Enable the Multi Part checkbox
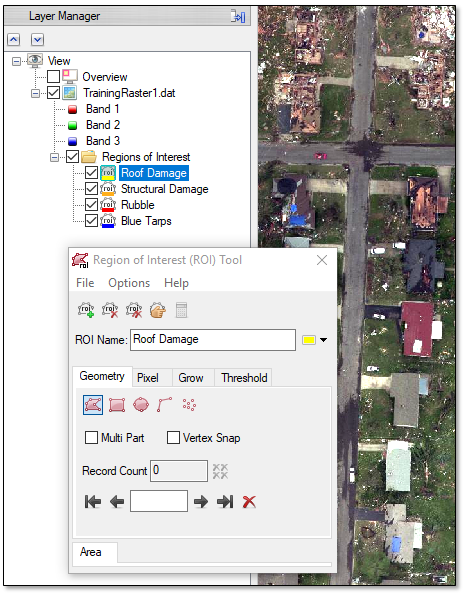The height and width of the screenshot is (593, 465). 91,438
